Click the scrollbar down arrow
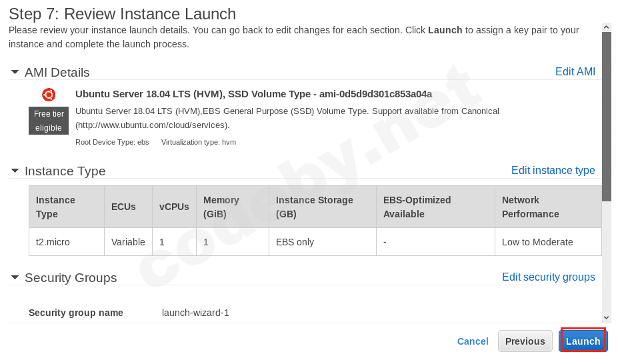The image size is (618, 364). [x=606, y=318]
